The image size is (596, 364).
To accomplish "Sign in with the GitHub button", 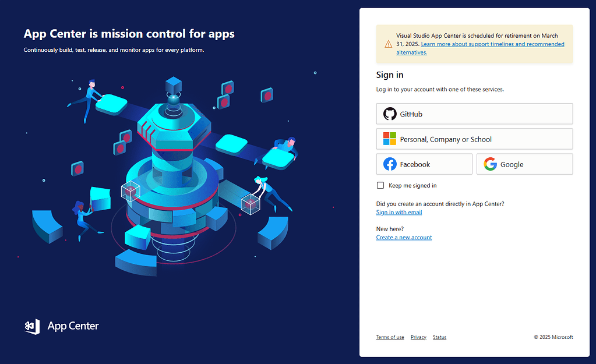I will coord(474,114).
